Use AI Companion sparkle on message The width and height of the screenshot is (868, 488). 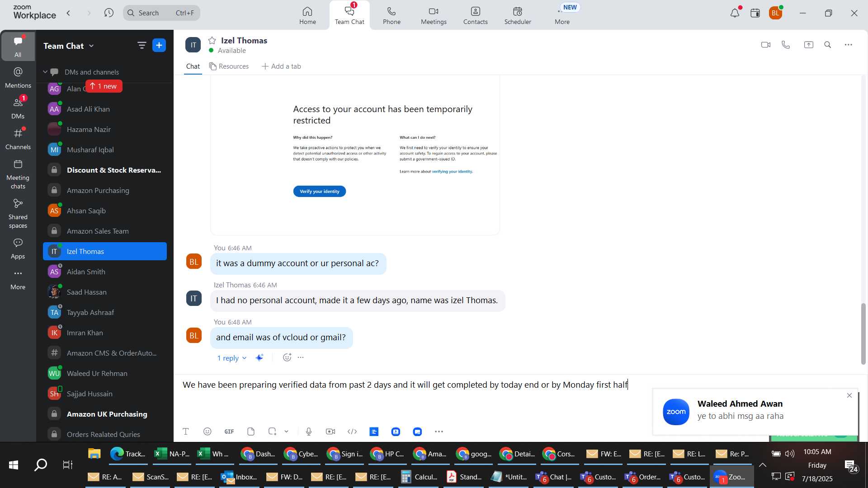259,357
